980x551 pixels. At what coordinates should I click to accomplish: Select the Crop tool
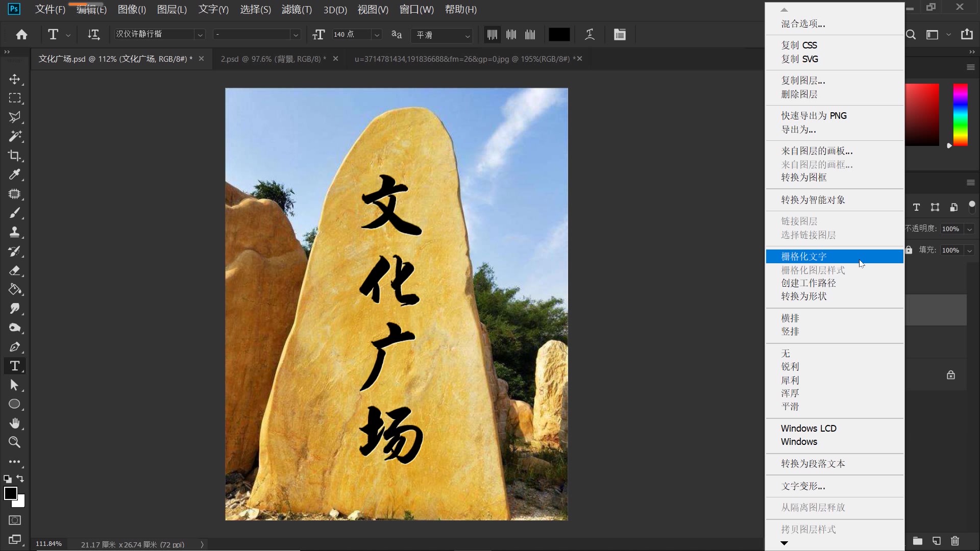tap(15, 156)
